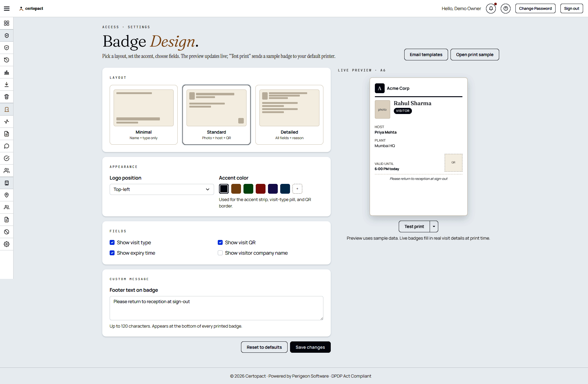Add a custom accent color
The height and width of the screenshot is (384, 588).
(297, 189)
